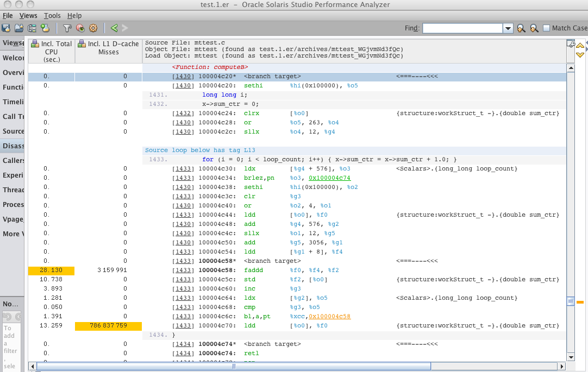Switch to the Welcome view
Image resolution: width=588 pixels, height=372 pixels.
(x=12, y=58)
